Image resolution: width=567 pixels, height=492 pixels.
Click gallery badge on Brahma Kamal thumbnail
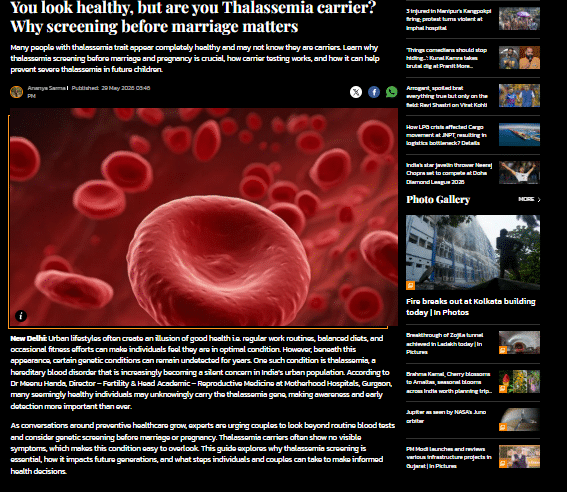pos(503,389)
